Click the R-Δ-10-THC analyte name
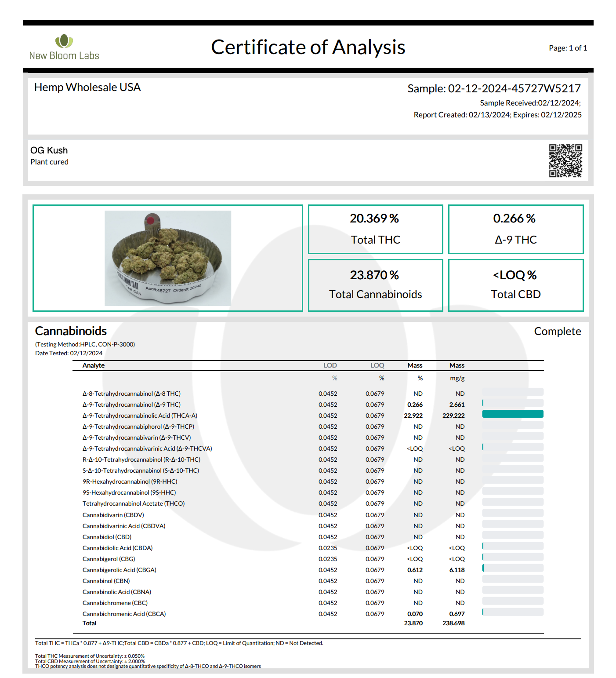Viewport: 616px width, 678px height. click(141, 459)
